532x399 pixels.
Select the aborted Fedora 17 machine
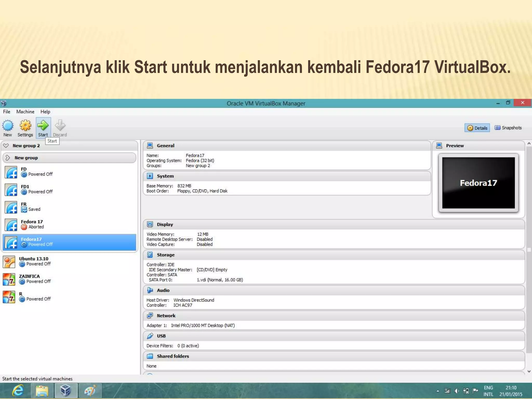(x=69, y=224)
